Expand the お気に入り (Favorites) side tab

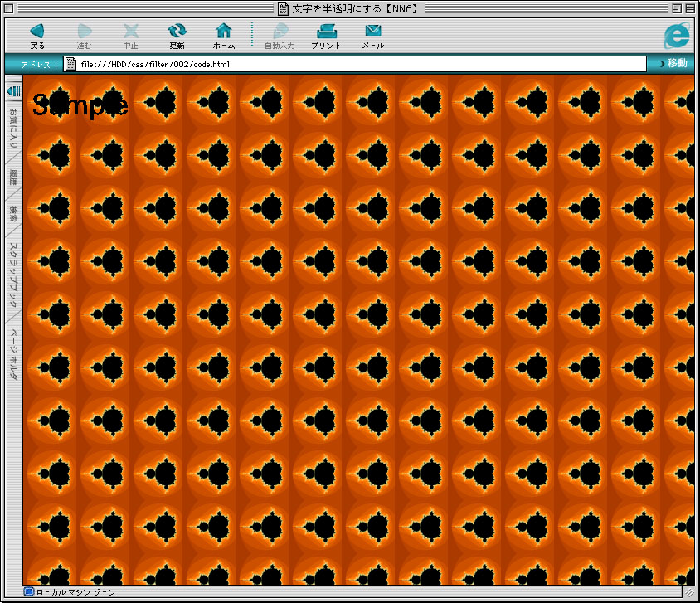(x=13, y=129)
